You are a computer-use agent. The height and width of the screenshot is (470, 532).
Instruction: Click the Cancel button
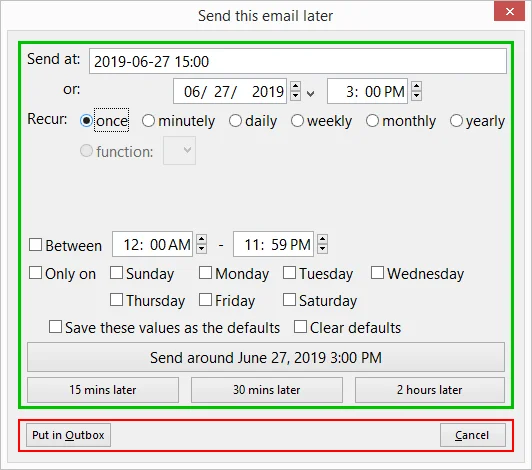tap(472, 435)
